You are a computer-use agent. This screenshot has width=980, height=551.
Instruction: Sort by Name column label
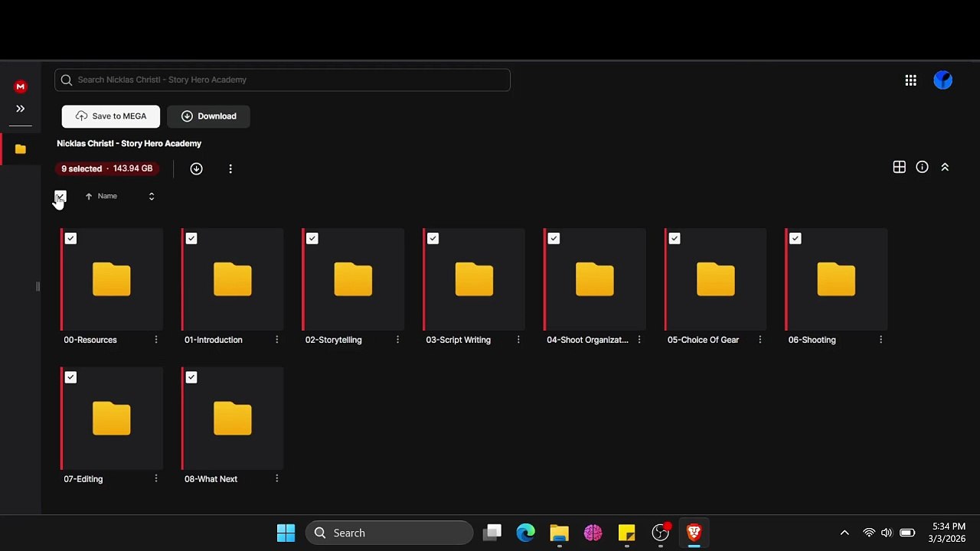tap(107, 196)
